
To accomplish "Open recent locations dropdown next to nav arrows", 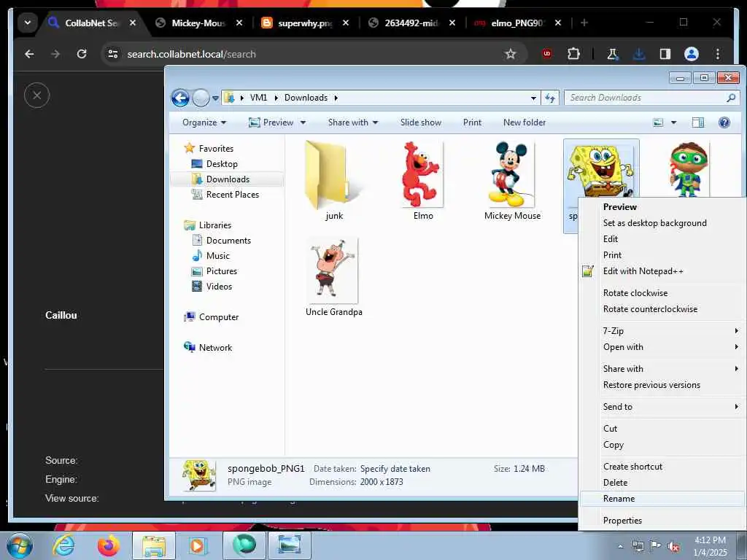I will (x=215, y=98).
